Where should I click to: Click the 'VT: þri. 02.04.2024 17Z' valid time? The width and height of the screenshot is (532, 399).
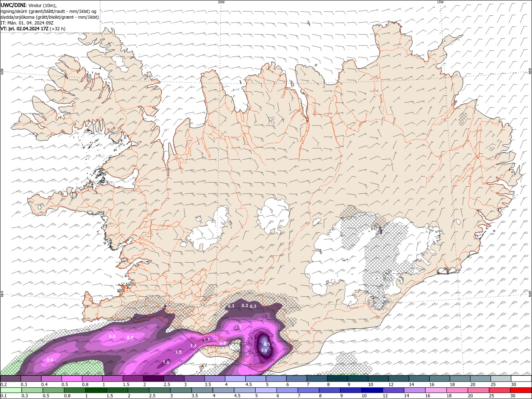coord(25,29)
